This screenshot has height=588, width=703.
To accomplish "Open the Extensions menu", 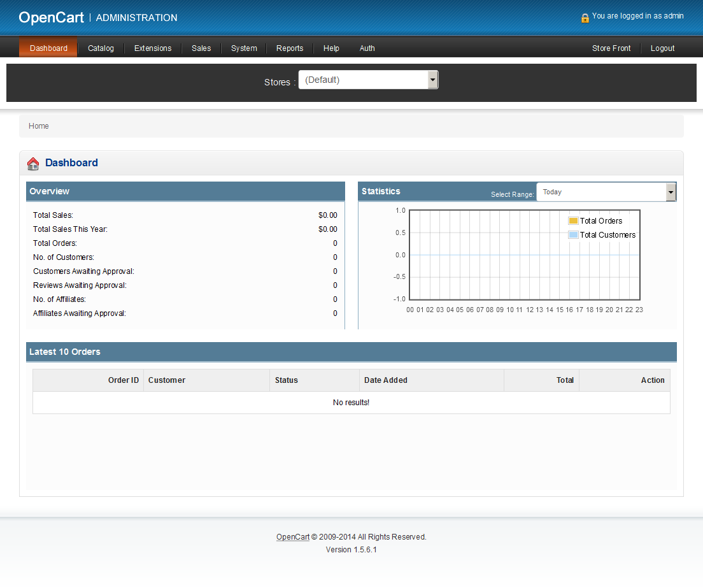I will pyautogui.click(x=153, y=48).
